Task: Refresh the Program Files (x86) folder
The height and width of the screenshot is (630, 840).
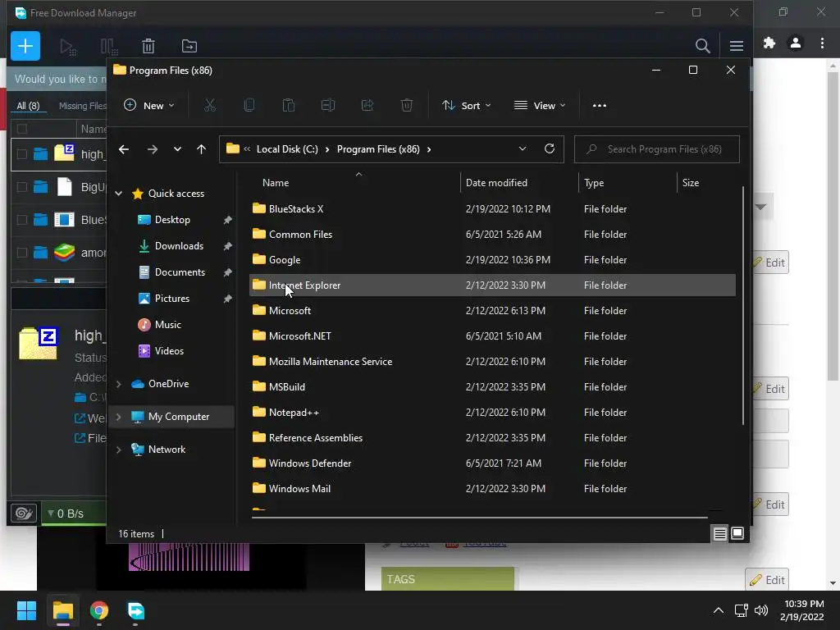Action: [x=549, y=149]
